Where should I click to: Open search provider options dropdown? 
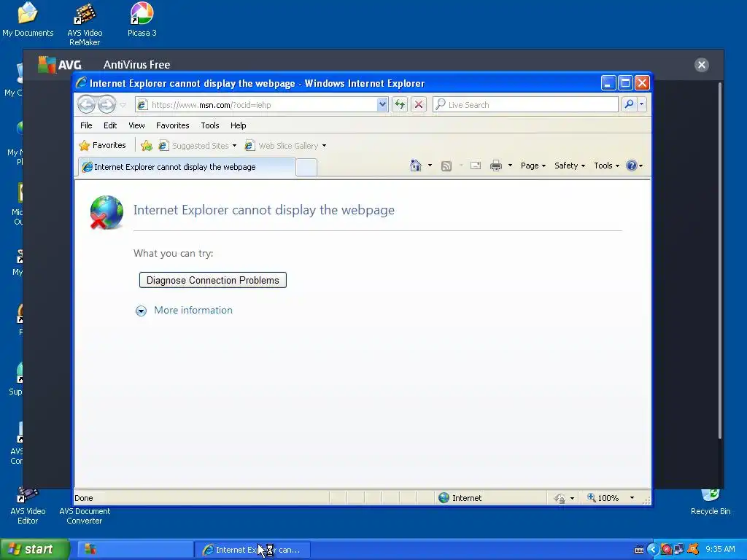click(642, 104)
